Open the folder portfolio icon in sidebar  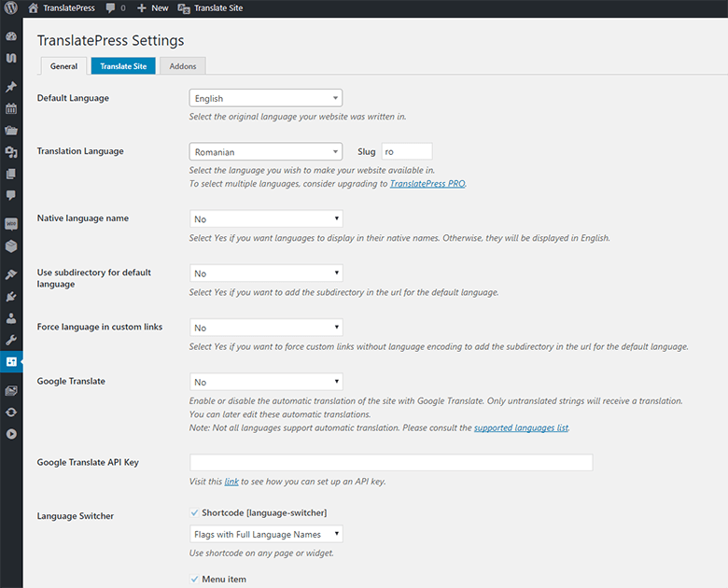[11, 131]
